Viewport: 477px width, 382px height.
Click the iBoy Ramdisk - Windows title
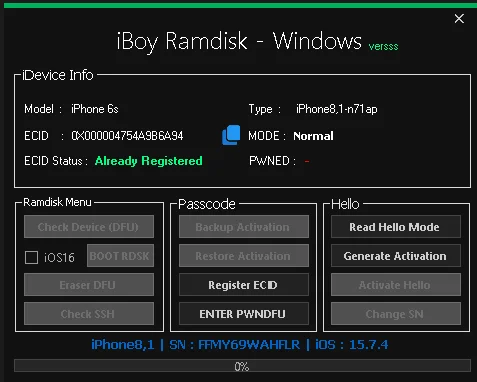pyautogui.click(x=239, y=41)
